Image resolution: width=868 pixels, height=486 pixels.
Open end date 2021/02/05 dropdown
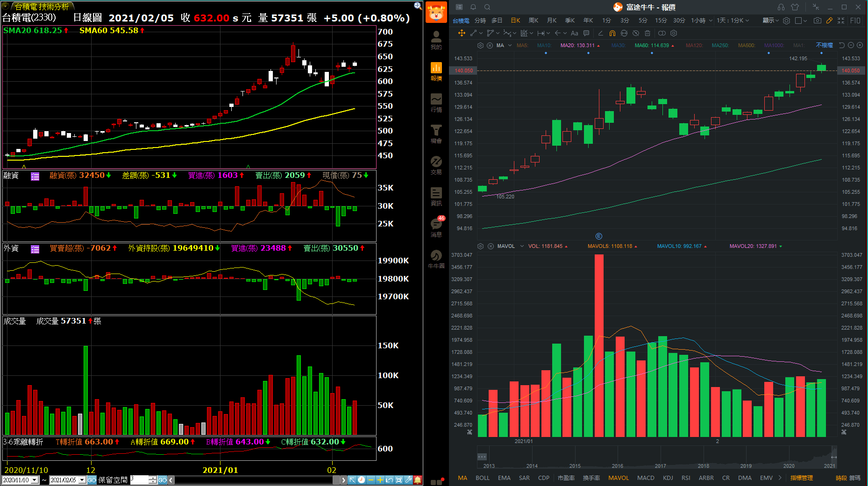coord(82,480)
